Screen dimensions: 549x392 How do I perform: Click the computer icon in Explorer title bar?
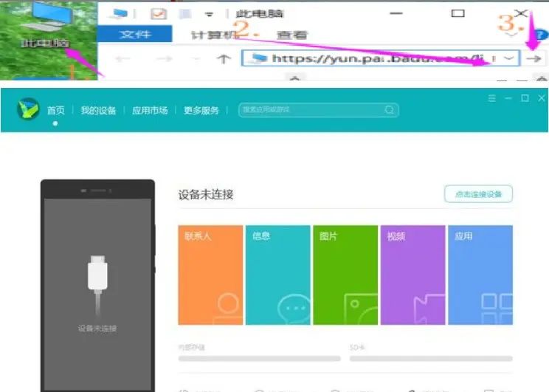pos(120,14)
